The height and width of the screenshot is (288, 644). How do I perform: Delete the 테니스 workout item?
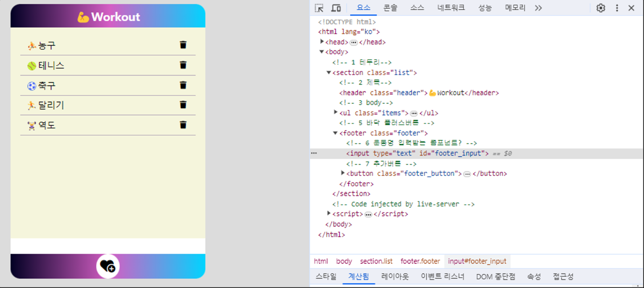183,65
